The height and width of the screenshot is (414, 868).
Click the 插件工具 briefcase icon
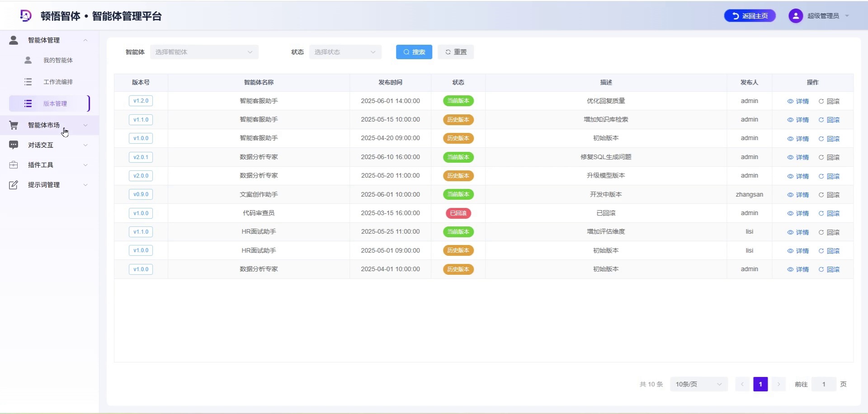(x=14, y=165)
